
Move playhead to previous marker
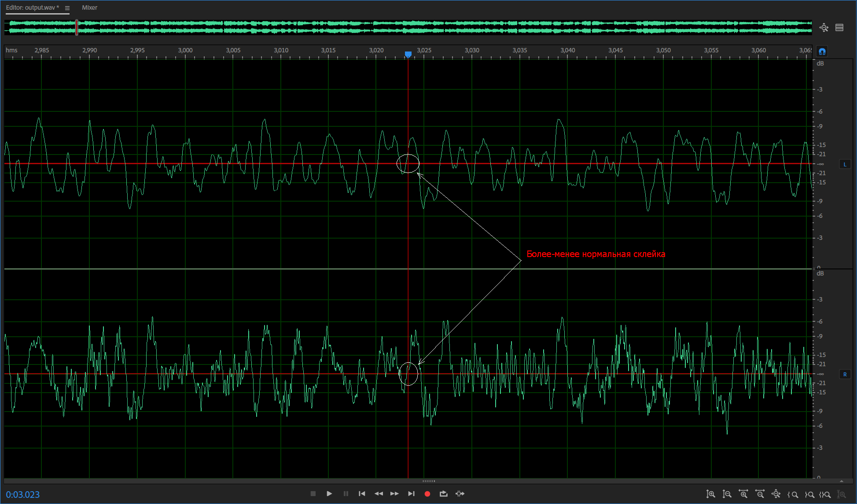click(362, 493)
